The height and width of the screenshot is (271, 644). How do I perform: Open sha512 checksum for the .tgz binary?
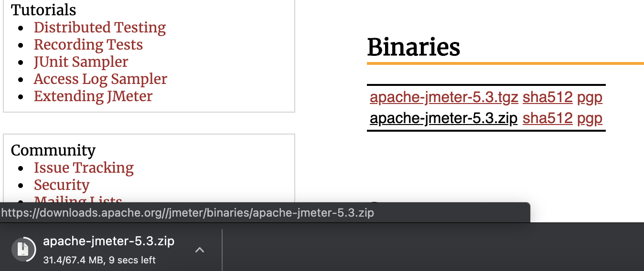pyautogui.click(x=547, y=98)
